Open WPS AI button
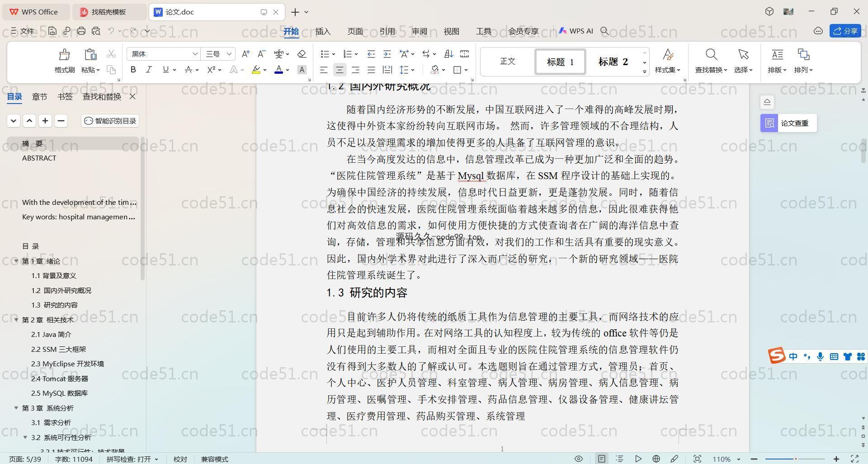Screen dimensions: 868x464 (576, 31)
